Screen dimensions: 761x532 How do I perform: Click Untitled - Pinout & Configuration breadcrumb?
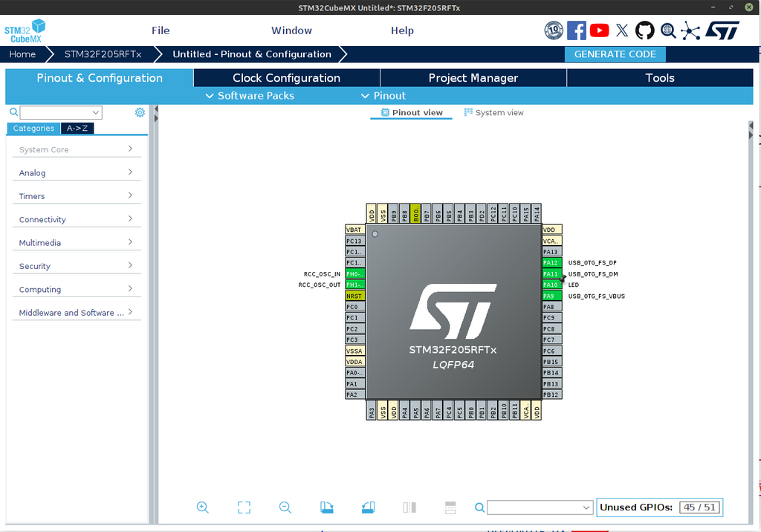point(252,54)
